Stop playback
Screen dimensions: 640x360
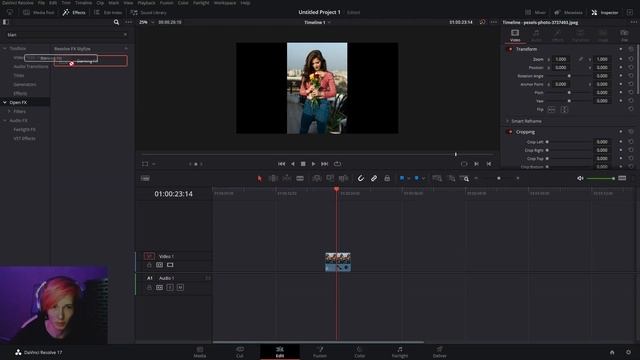pos(303,164)
